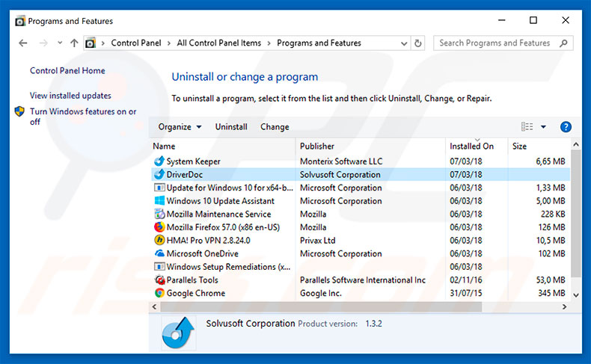Click the search magnifier icon
The height and width of the screenshot is (364, 591).
pyautogui.click(x=563, y=43)
